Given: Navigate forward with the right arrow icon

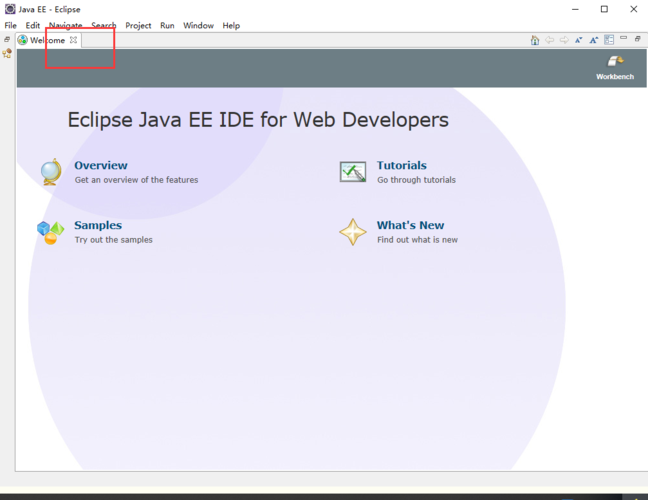Looking at the screenshot, I should coord(564,40).
